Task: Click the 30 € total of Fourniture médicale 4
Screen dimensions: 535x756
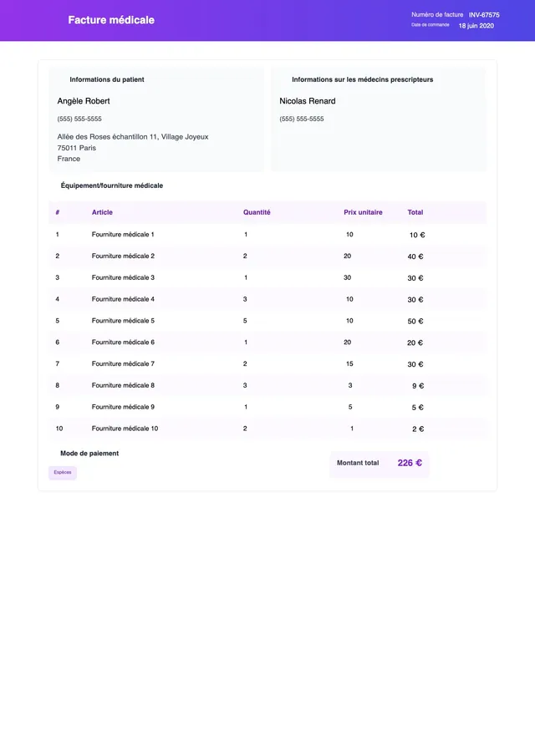Action: point(415,300)
